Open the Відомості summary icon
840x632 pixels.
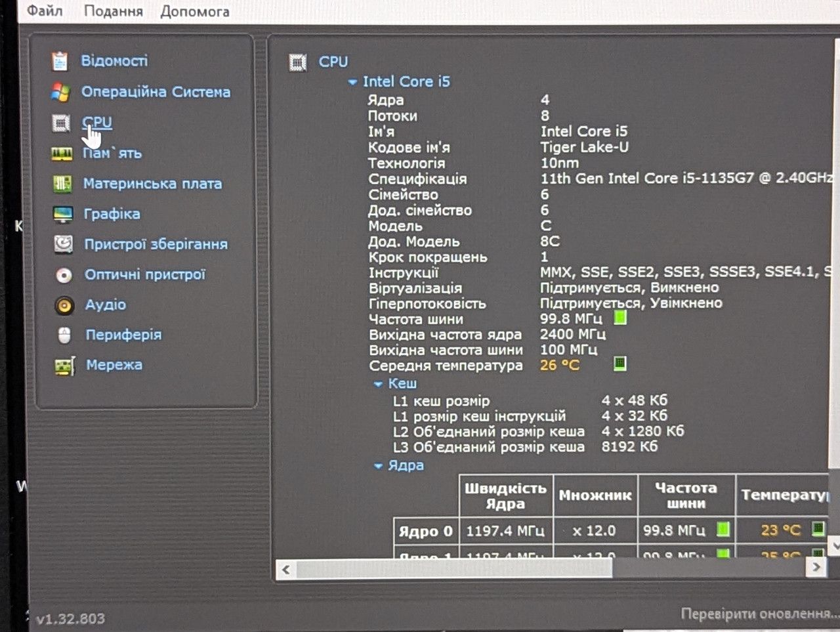(60, 61)
